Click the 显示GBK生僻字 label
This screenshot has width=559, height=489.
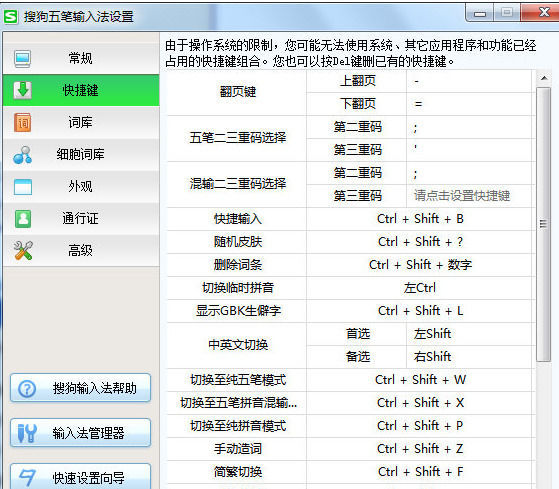pos(238,311)
